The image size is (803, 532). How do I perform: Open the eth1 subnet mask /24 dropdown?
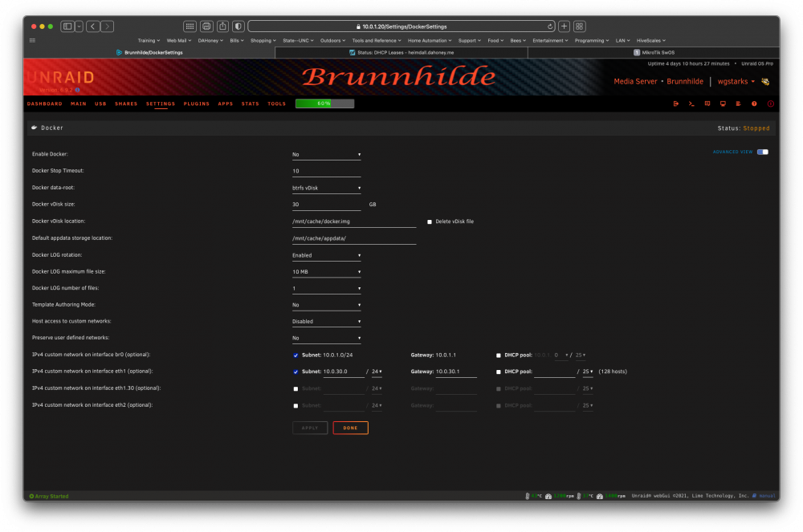coord(377,372)
